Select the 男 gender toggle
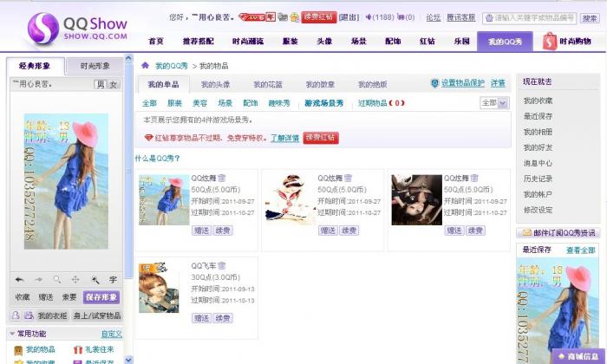 [x=101, y=84]
